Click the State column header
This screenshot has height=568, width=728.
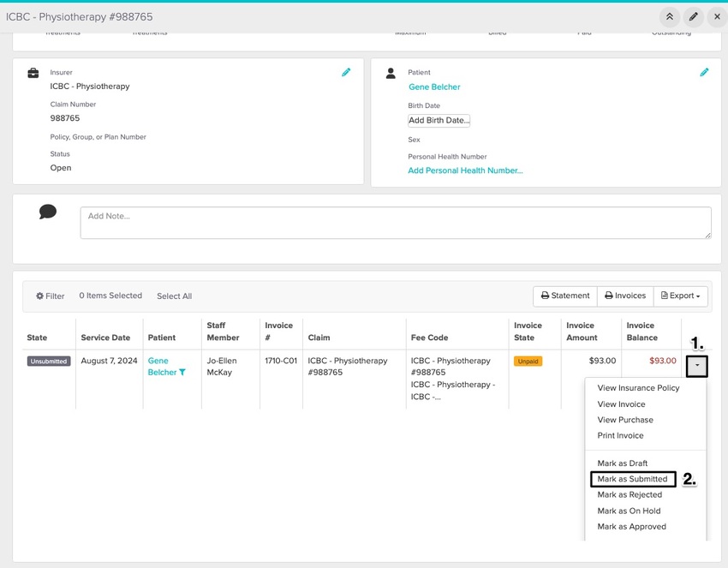(37, 338)
